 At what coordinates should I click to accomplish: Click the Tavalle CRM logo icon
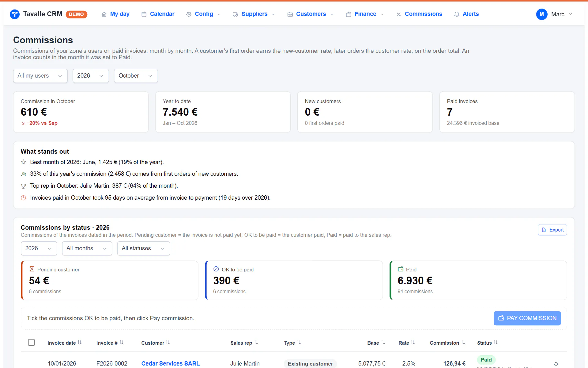coord(15,14)
